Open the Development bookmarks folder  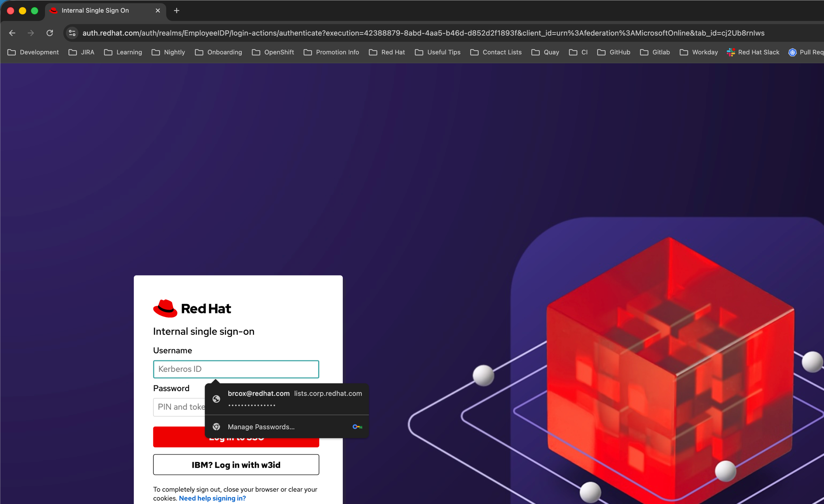coord(33,52)
